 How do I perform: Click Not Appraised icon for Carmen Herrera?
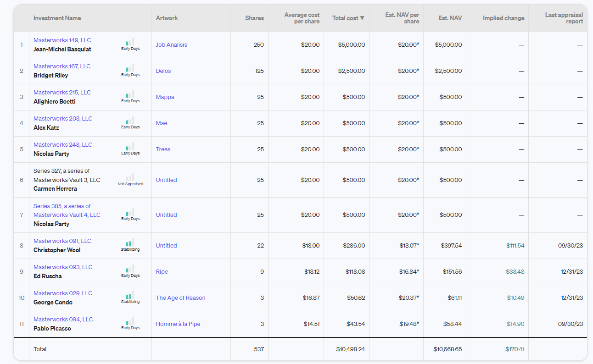click(130, 179)
